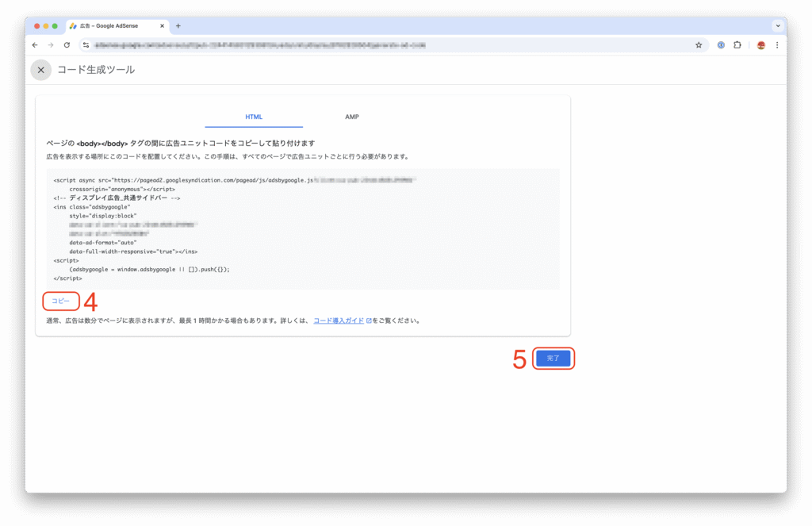Click the blue 完了 button
812x526 pixels.
[x=553, y=358]
